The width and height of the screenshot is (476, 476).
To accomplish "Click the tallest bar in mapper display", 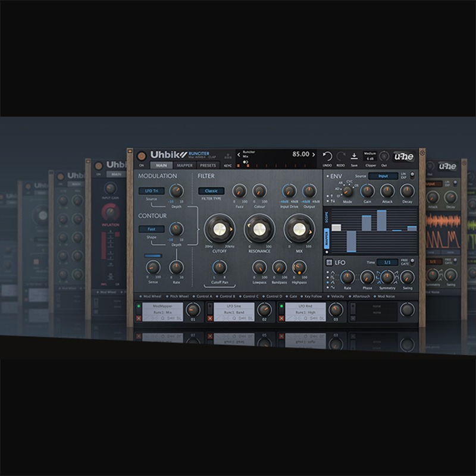I will tap(381, 220).
